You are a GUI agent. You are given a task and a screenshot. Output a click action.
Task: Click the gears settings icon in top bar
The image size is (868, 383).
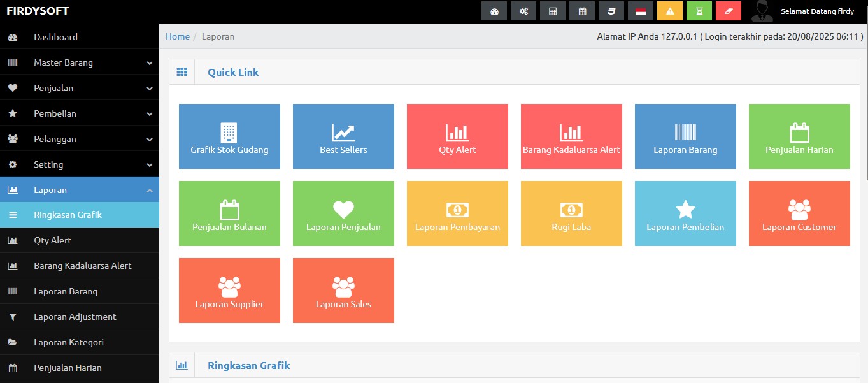(x=523, y=11)
